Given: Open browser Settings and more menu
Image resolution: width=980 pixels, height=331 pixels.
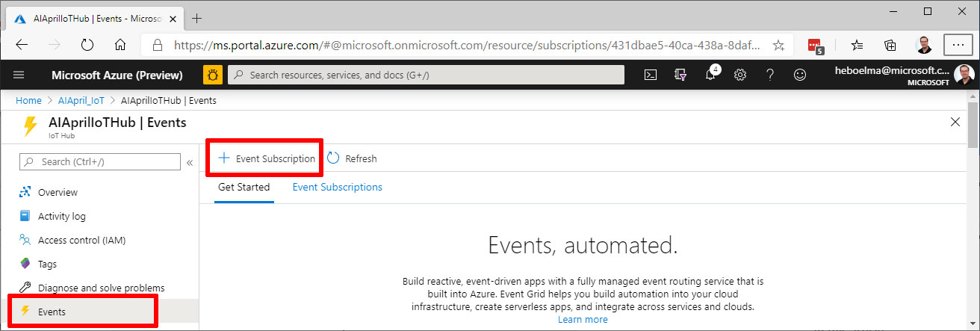Looking at the screenshot, I should pyautogui.click(x=958, y=45).
